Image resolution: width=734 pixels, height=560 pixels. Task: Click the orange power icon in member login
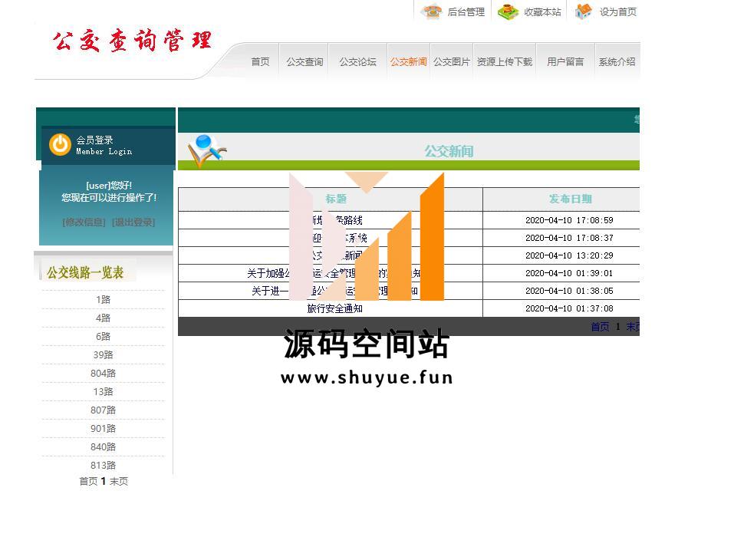(x=60, y=145)
